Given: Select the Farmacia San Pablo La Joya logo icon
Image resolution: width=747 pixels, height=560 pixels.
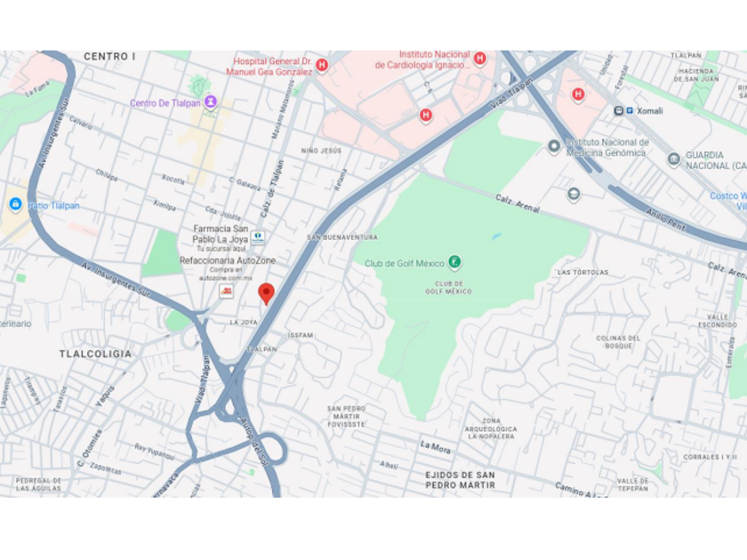Looking at the screenshot, I should [258, 237].
